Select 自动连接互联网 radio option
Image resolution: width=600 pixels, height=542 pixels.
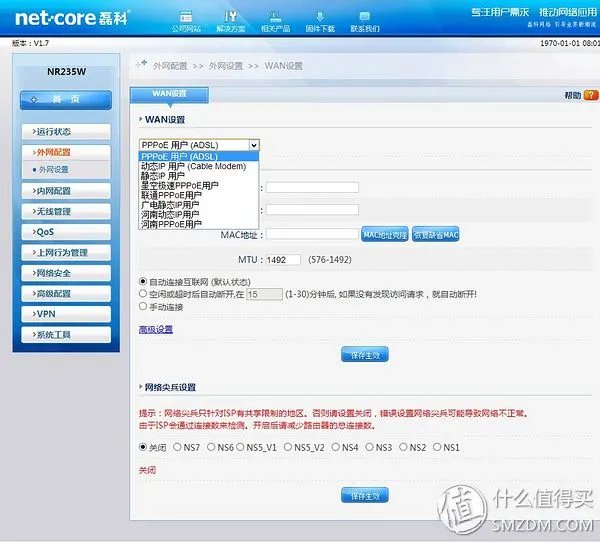[143, 282]
